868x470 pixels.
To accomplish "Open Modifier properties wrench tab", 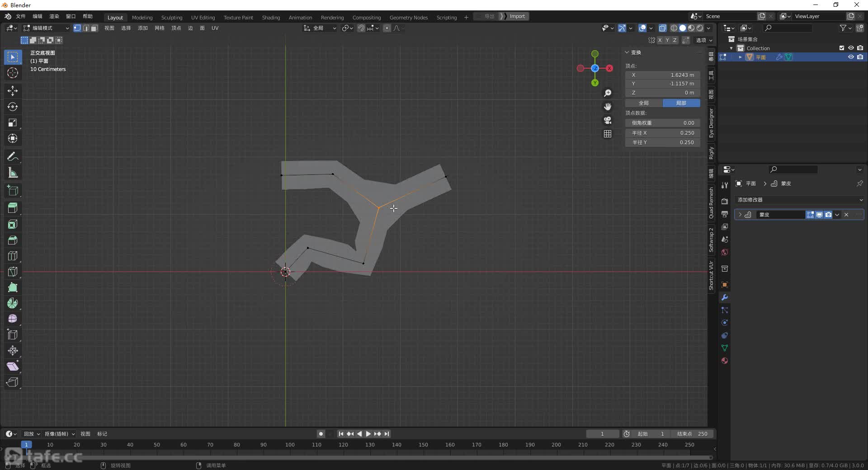I will click(x=725, y=297).
